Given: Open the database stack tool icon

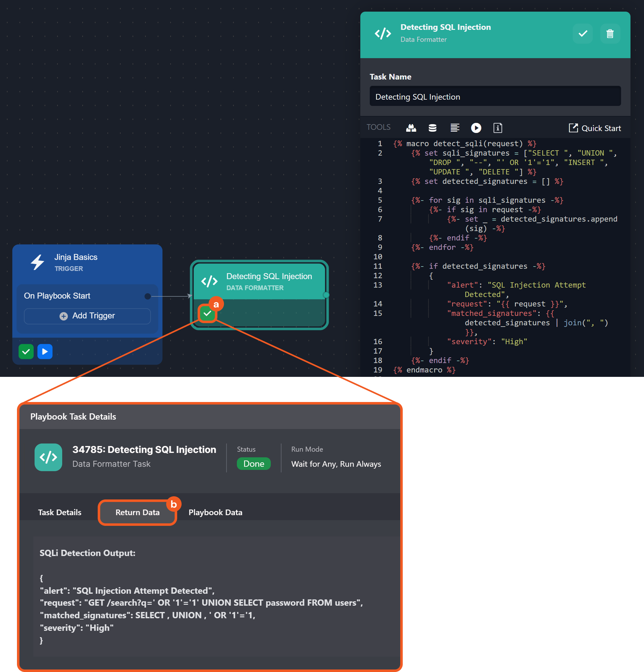Looking at the screenshot, I should [x=433, y=128].
